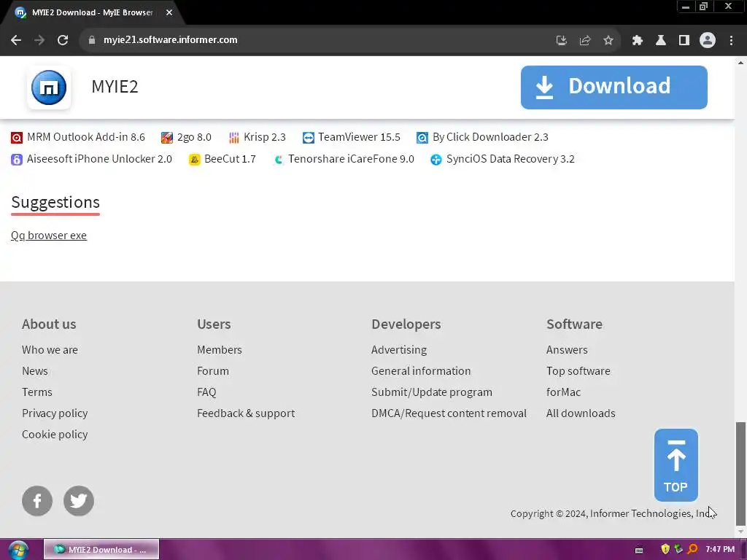Click the Facebook round icon
Image resolution: width=747 pixels, height=560 pixels.
pos(37,501)
